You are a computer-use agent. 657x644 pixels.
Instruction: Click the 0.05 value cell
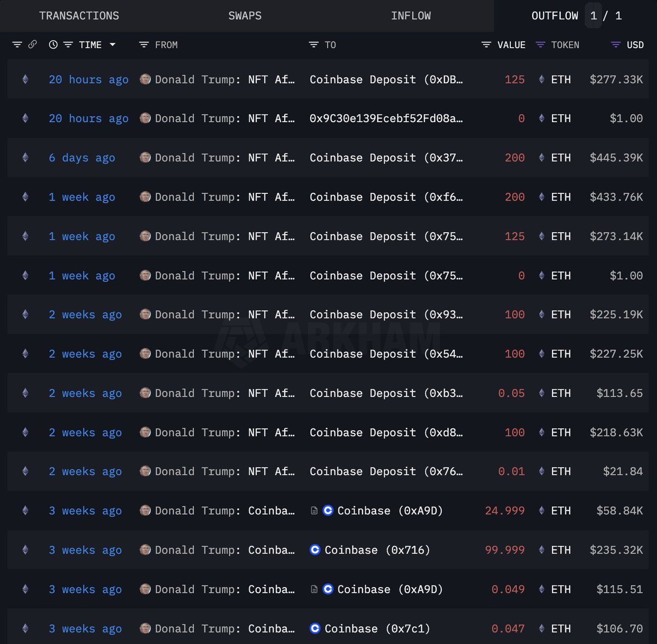click(511, 393)
